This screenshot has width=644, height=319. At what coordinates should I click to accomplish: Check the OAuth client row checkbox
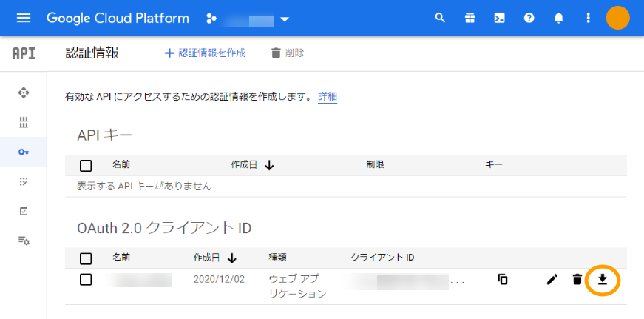pos(86,280)
